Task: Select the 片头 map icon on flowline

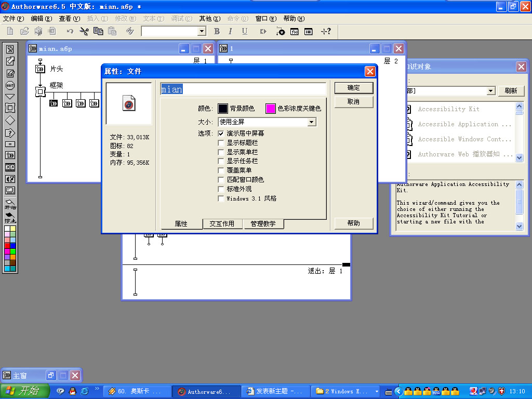Action: tap(40, 69)
